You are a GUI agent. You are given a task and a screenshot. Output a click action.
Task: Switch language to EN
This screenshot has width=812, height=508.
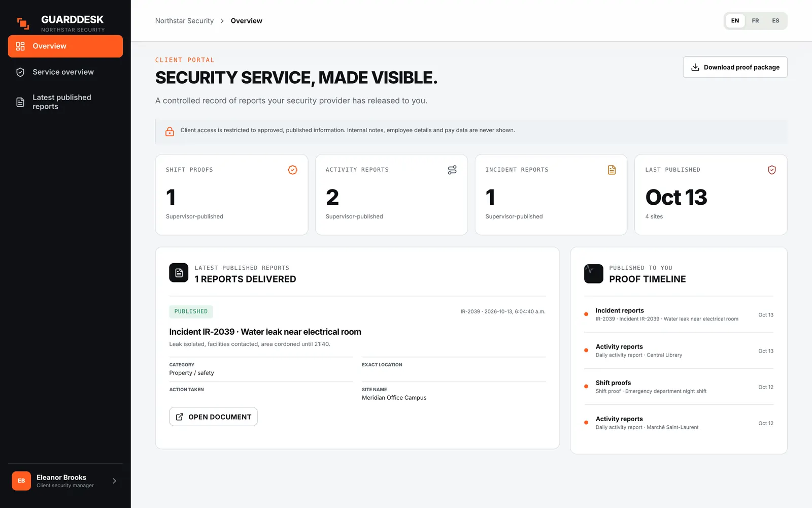point(735,21)
